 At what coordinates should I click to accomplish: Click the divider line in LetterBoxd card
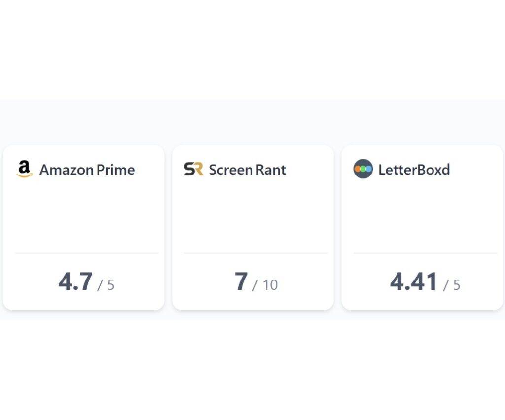(425, 253)
